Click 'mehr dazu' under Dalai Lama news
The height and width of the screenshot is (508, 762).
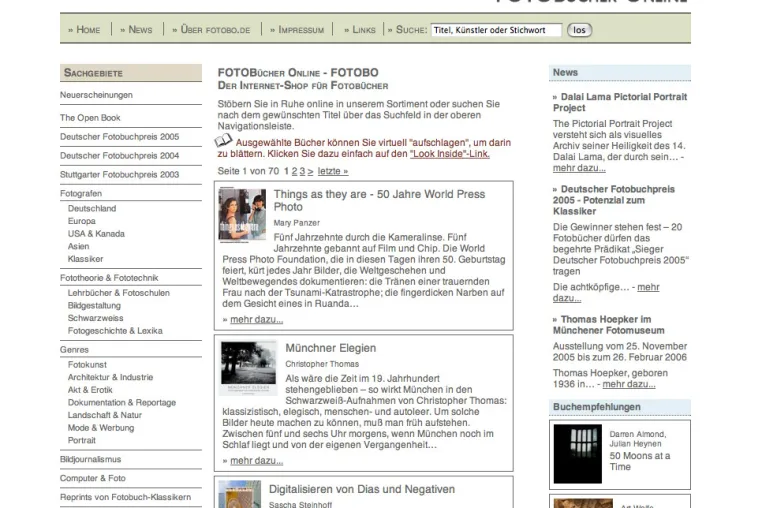(579, 168)
